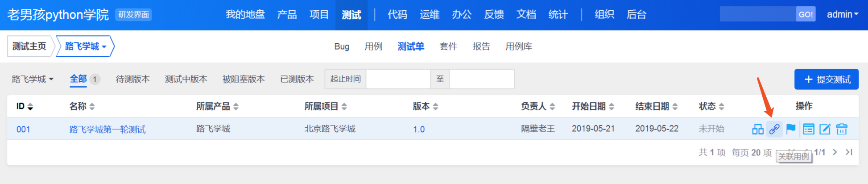The height and width of the screenshot is (184, 868).
Task: Go to the next page arrow
Action: pyautogui.click(x=835, y=152)
